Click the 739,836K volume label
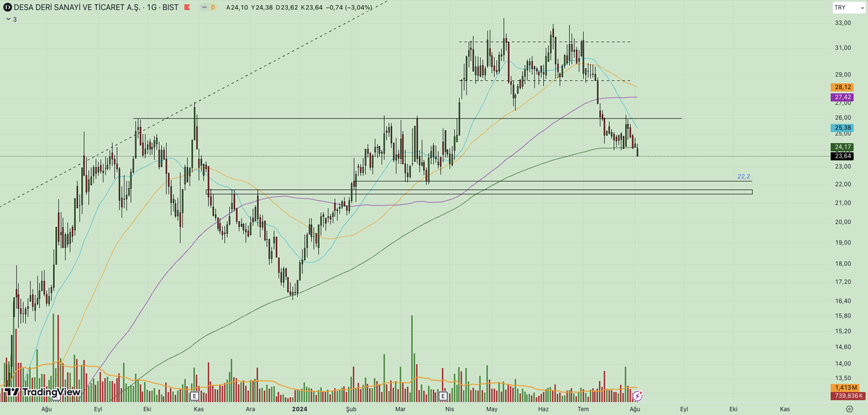 pos(847,396)
